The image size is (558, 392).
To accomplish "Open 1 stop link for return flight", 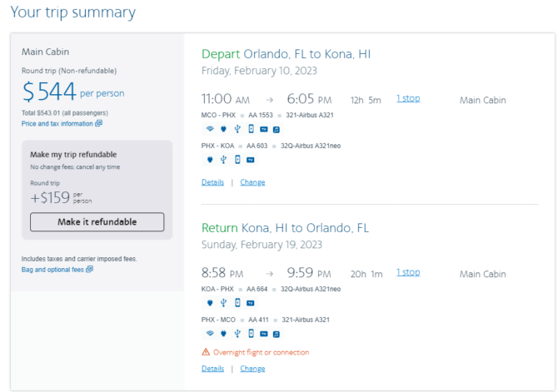I will point(408,272).
